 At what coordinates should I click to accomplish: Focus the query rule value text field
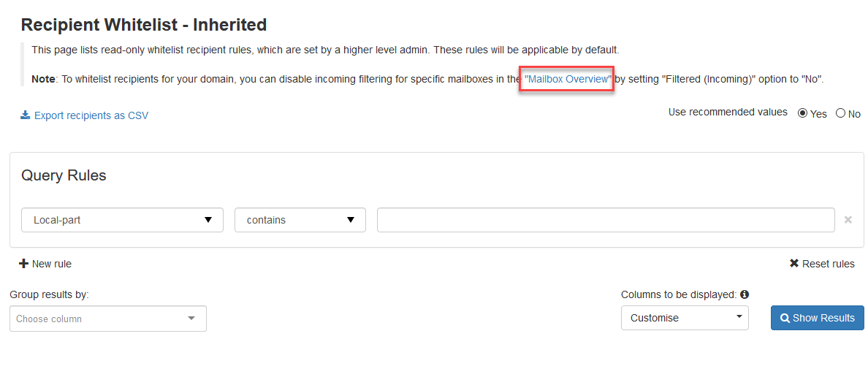point(605,220)
